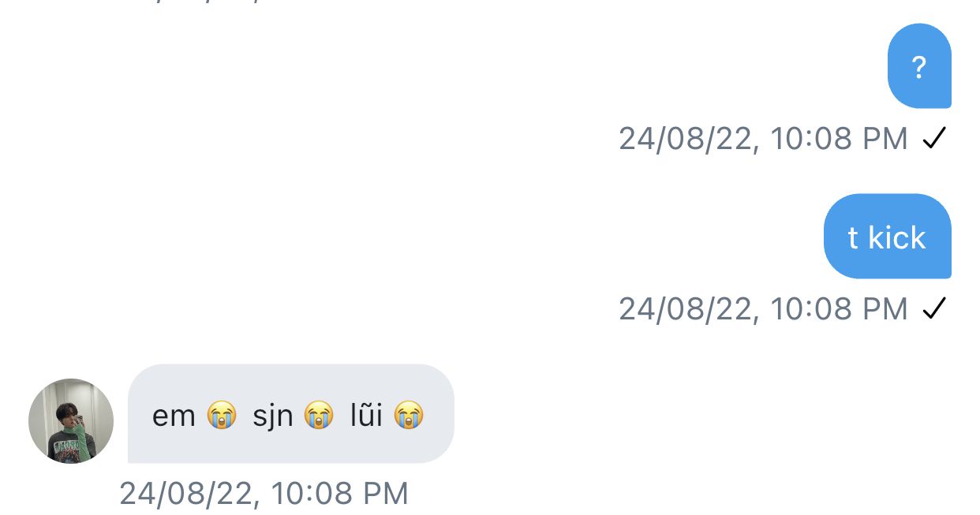Select the crying emoji right after "sjn"
The height and width of the screenshot is (515, 980).
tap(319, 415)
